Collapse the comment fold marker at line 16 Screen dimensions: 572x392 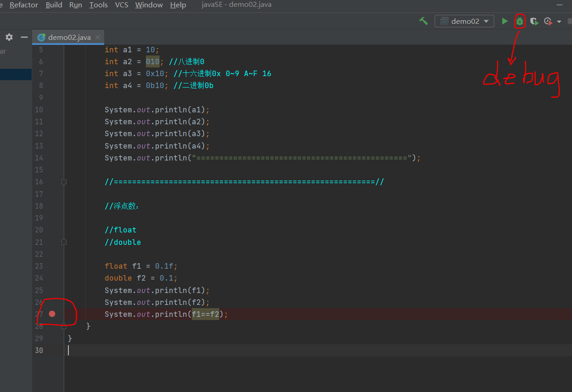point(64,182)
